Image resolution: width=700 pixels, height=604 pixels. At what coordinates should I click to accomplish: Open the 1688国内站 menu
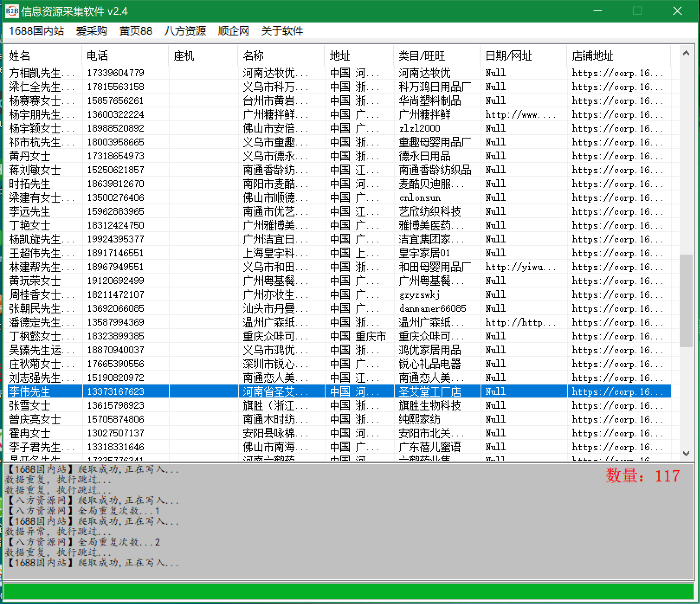[36, 31]
